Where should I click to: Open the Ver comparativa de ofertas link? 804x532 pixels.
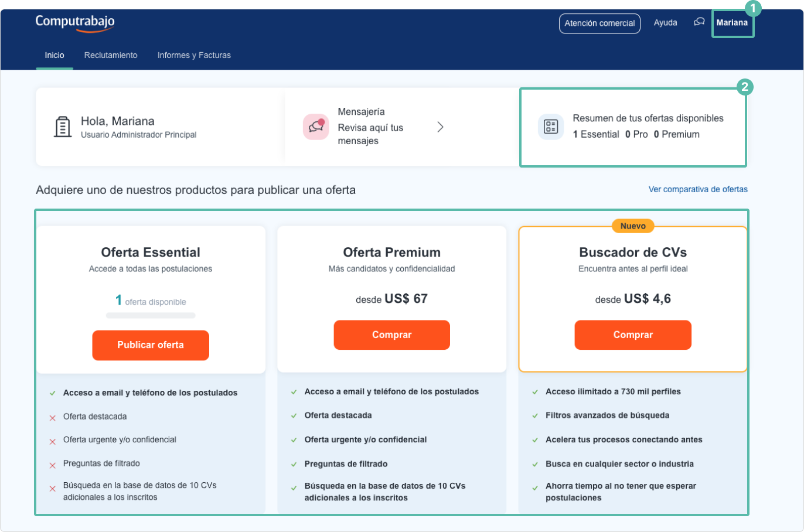click(x=698, y=189)
